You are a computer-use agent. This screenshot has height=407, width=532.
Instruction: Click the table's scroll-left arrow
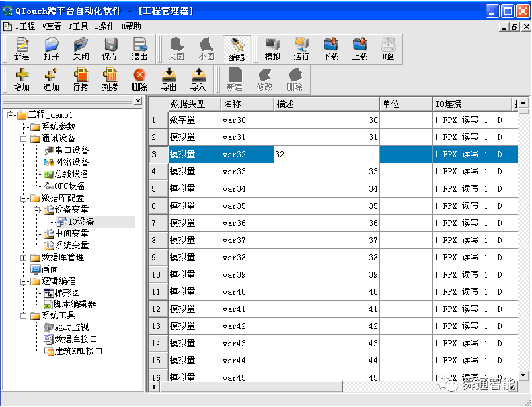154,387
